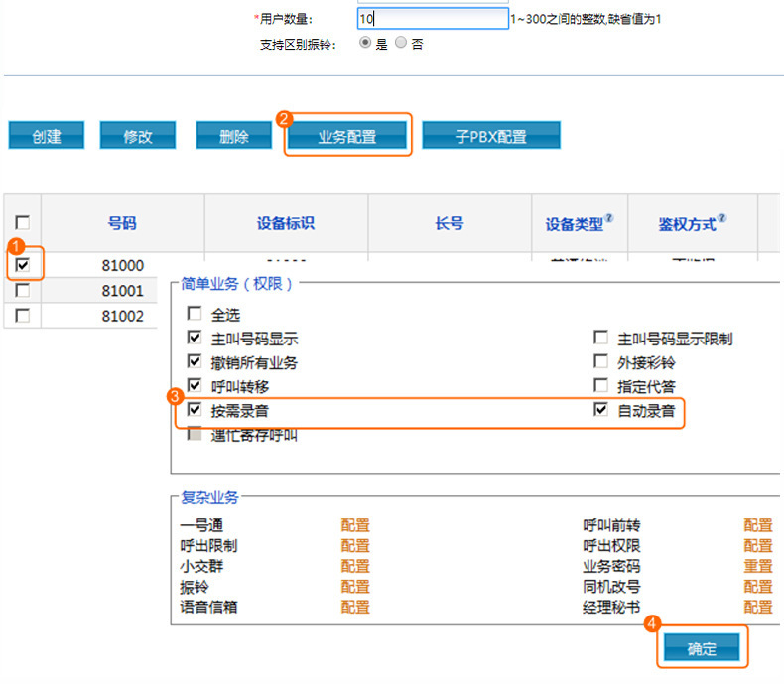784x684 pixels.
Task: Enable 外接彩铃 checkbox
Action: coord(601,361)
